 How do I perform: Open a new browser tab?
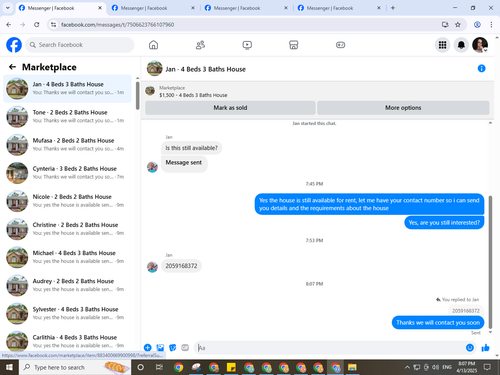tap(393, 8)
